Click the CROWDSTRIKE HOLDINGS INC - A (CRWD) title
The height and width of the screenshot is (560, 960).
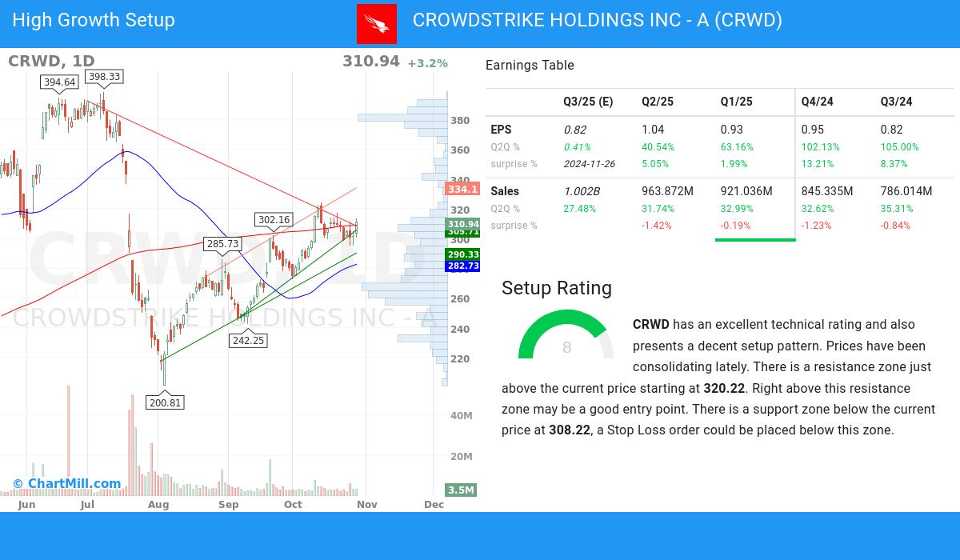pos(598,20)
